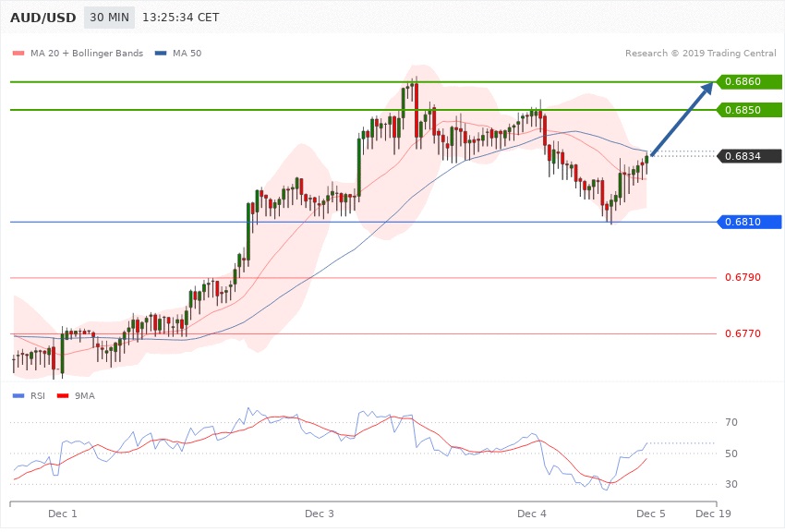Click the blue 0.6810 pivot label
The image size is (785, 532).
click(x=748, y=222)
